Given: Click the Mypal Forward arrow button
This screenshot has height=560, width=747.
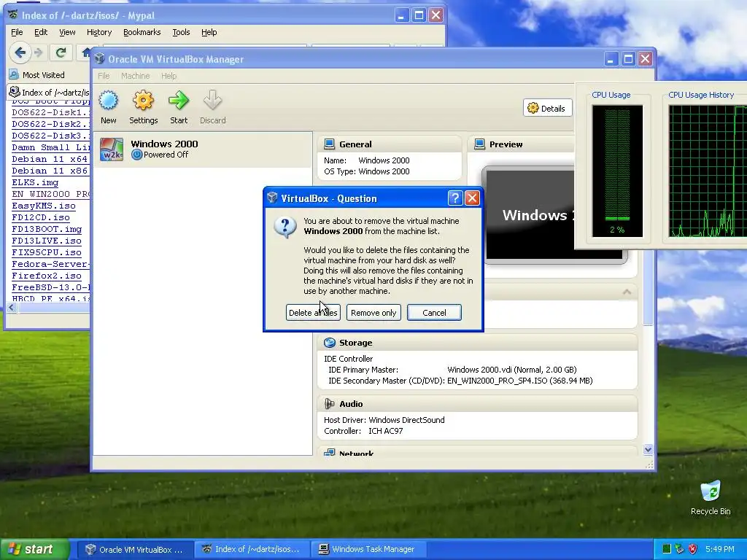Looking at the screenshot, I should point(39,52).
